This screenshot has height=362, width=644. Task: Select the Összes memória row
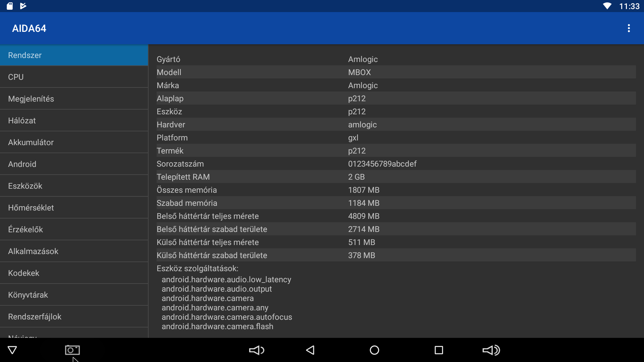coord(396,190)
